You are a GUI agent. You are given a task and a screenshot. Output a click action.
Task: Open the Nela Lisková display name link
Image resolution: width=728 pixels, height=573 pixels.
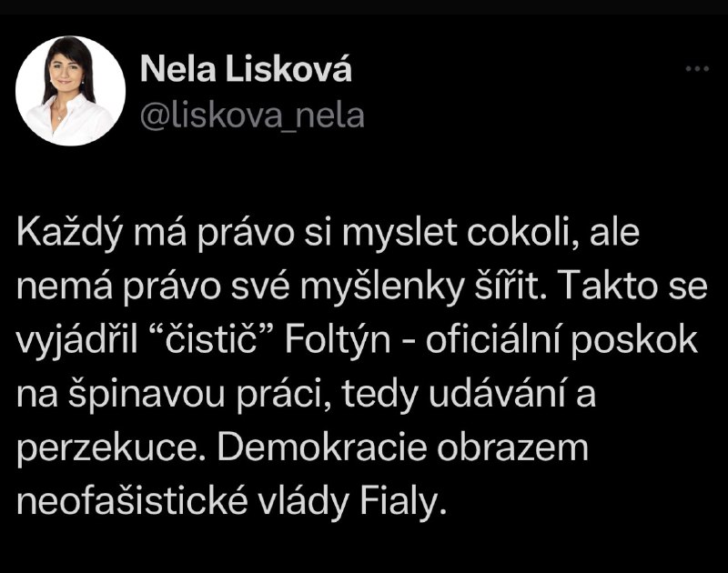(x=246, y=68)
